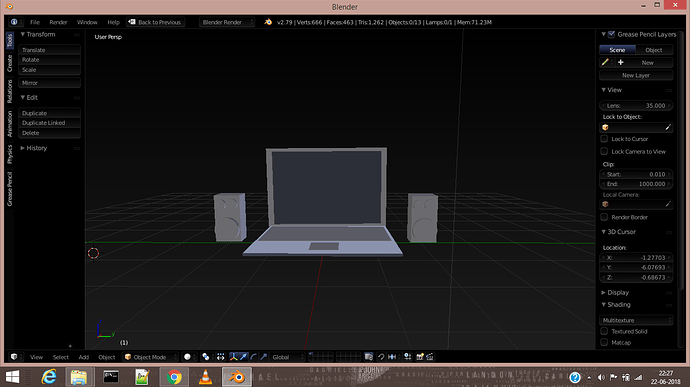Click the 3D View editor type icon
This screenshot has height=387, width=690.
click(14, 357)
